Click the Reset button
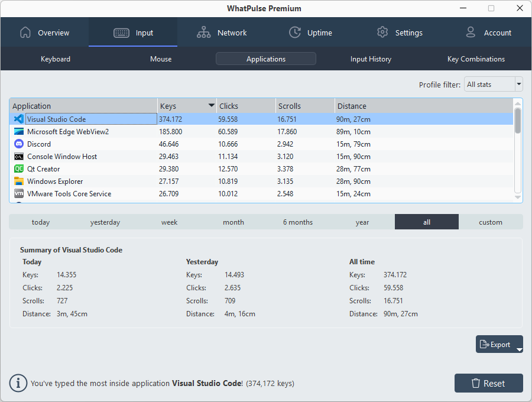This screenshot has height=402, width=532. pyautogui.click(x=489, y=382)
